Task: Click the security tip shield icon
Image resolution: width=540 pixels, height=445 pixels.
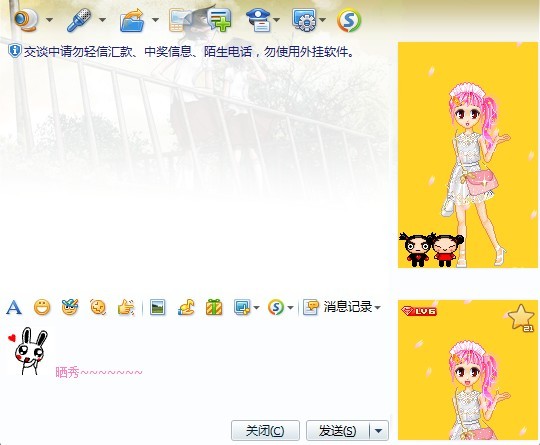Action: 14,51
